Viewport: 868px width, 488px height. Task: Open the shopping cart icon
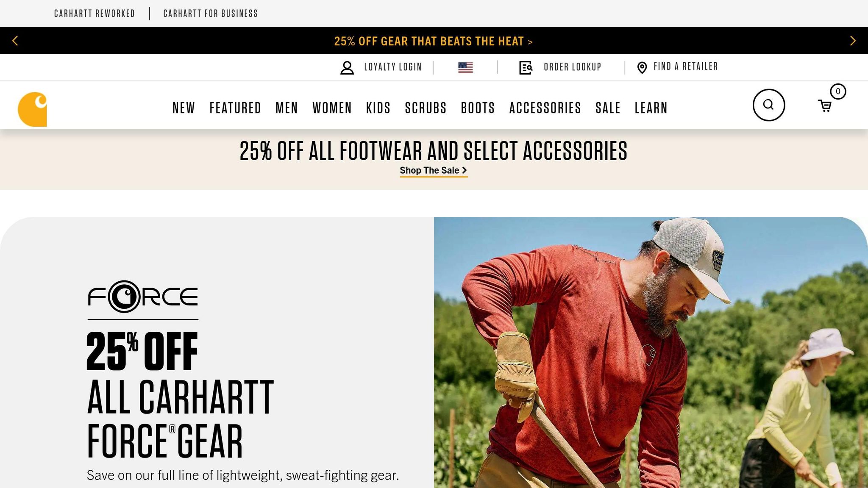tap(825, 106)
